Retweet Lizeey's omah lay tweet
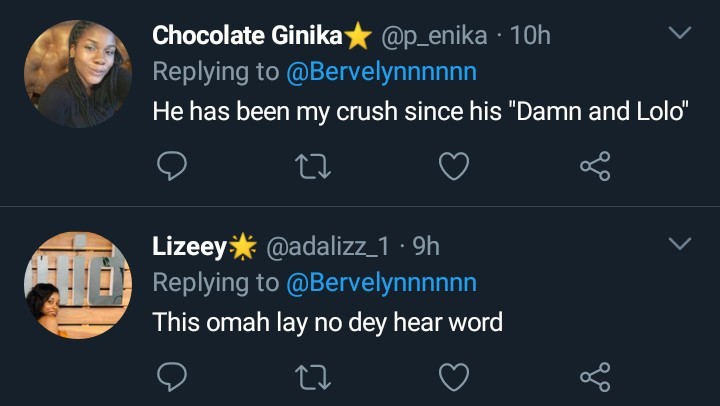Viewport: 720px width, 406px height. (314, 377)
